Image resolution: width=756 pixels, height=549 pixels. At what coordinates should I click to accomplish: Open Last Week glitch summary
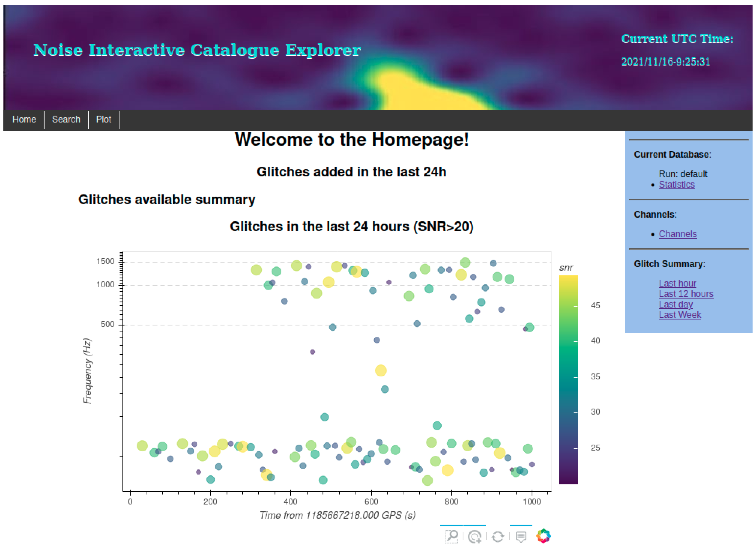(x=680, y=315)
